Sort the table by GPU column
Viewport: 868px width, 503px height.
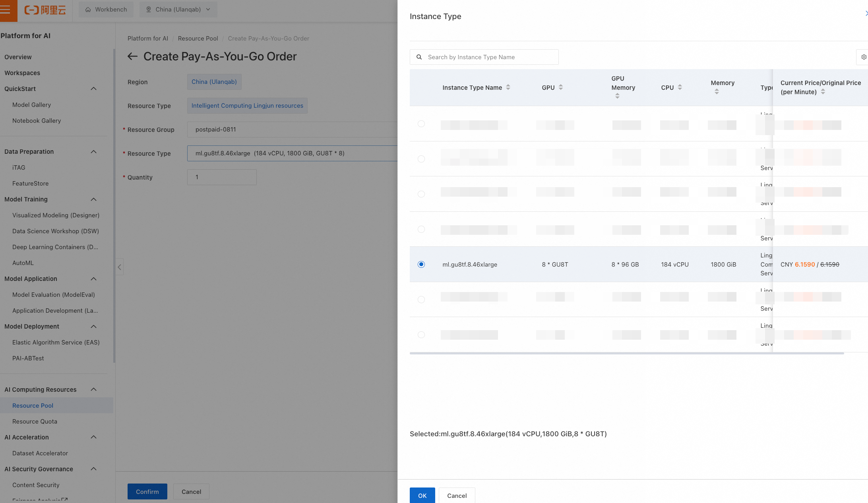560,87
